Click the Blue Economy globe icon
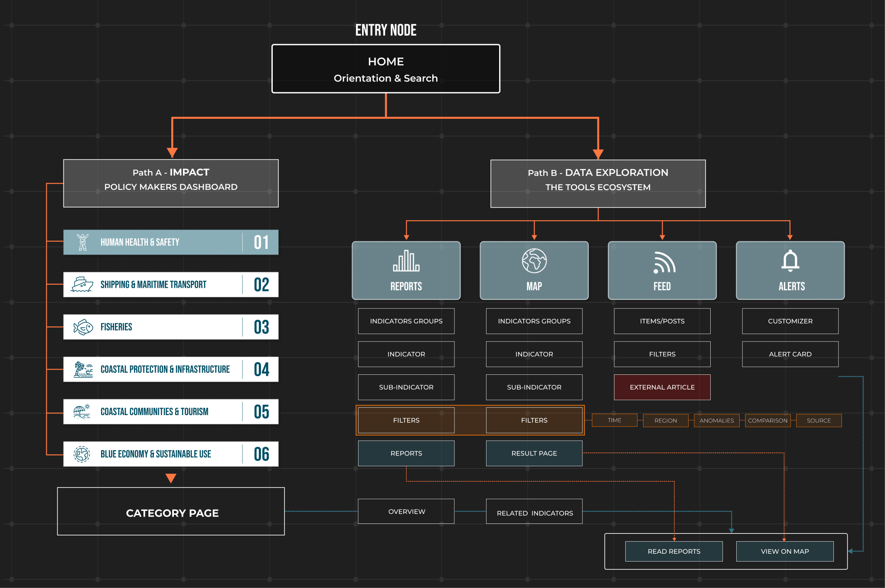This screenshot has width=885, height=588. (x=82, y=454)
